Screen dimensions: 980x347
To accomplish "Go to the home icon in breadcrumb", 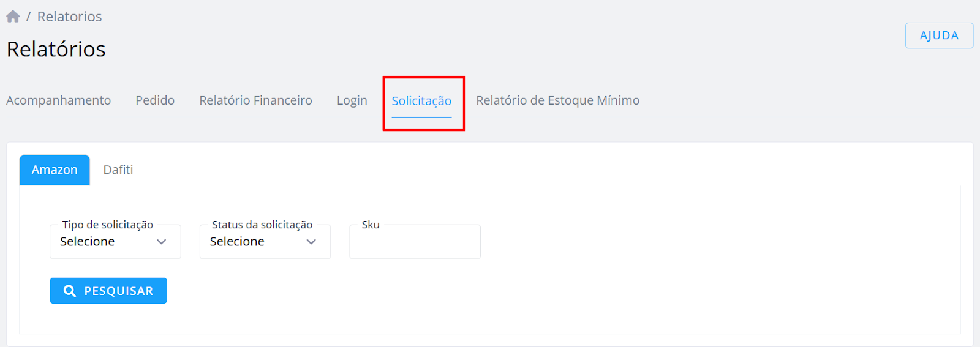I will click(13, 17).
